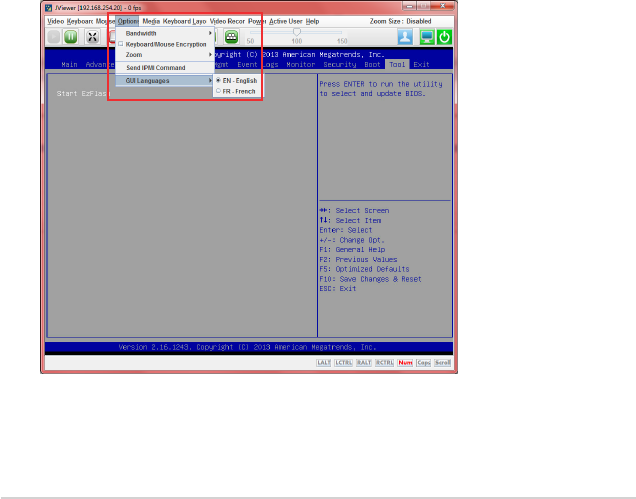This screenshot has height=499, width=636.
Task: Choose Send IPMI Command menu entry
Action: click(165, 68)
